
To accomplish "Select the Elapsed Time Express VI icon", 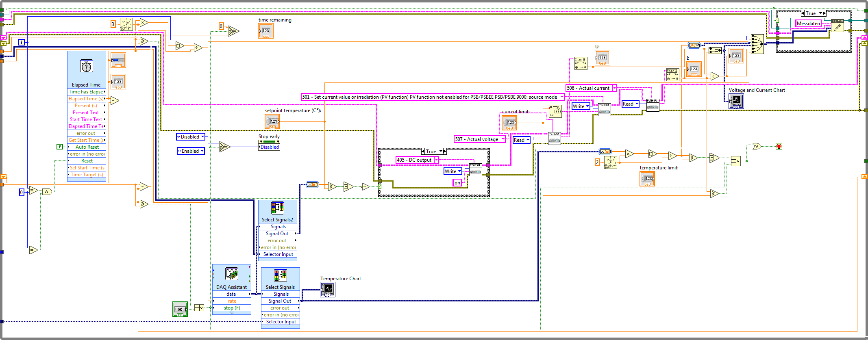I will 87,66.
